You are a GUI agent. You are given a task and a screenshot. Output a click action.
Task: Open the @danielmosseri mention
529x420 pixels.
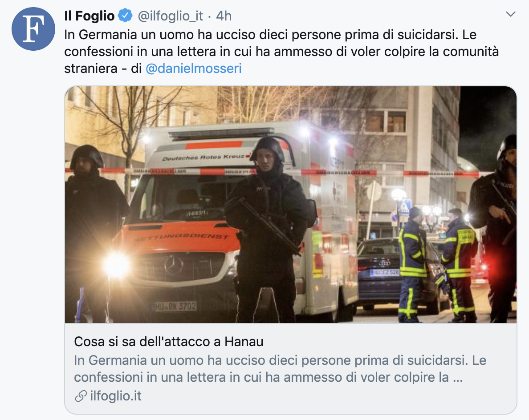pos(194,69)
